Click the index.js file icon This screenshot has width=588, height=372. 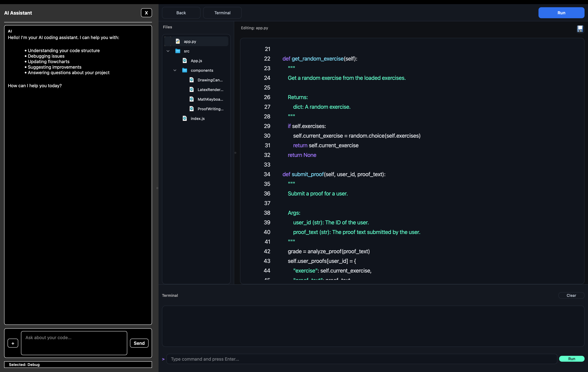[185, 119]
